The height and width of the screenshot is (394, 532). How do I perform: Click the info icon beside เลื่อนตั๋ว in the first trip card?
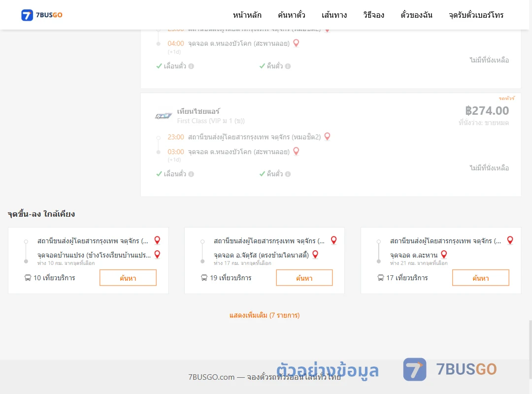191,66
